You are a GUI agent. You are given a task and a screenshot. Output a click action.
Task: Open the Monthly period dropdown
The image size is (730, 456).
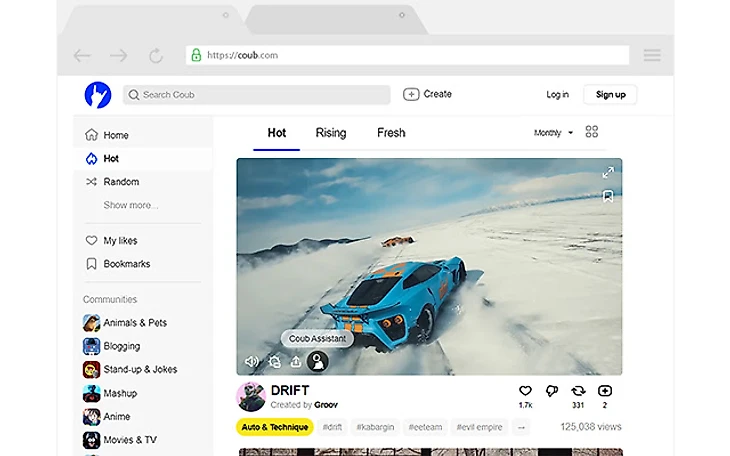pyautogui.click(x=553, y=133)
